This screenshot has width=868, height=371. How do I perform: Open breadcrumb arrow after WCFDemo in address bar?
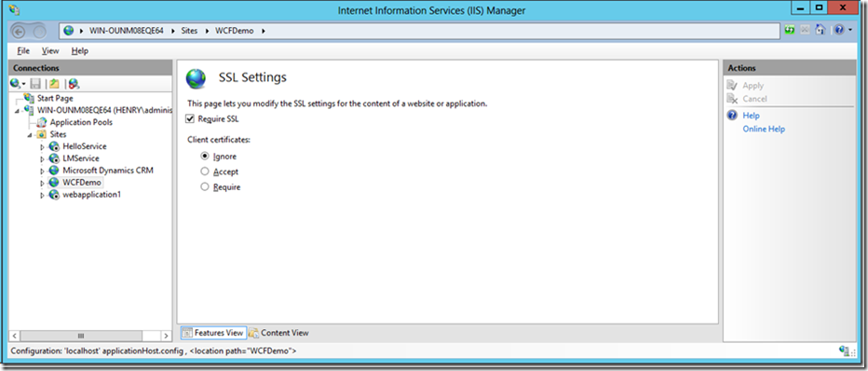click(264, 31)
